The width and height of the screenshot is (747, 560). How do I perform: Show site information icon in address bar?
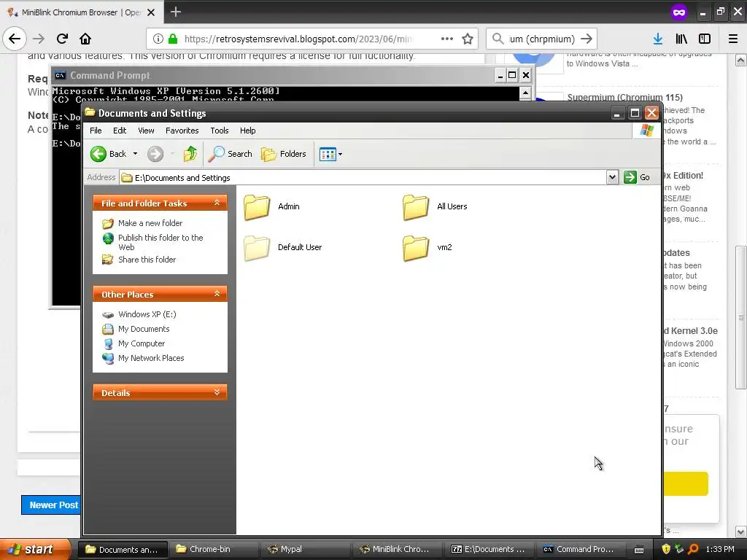[158, 39]
